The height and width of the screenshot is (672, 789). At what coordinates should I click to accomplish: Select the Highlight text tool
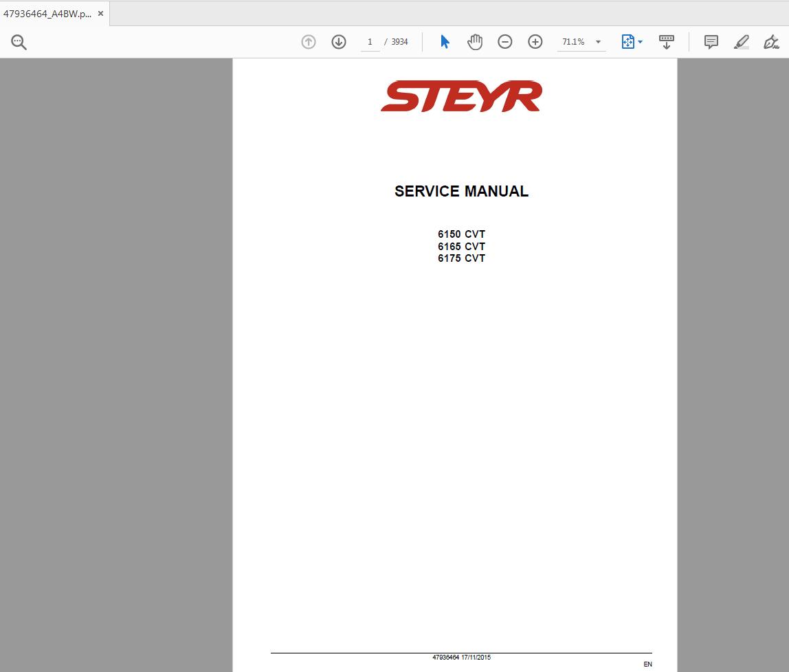(x=741, y=42)
